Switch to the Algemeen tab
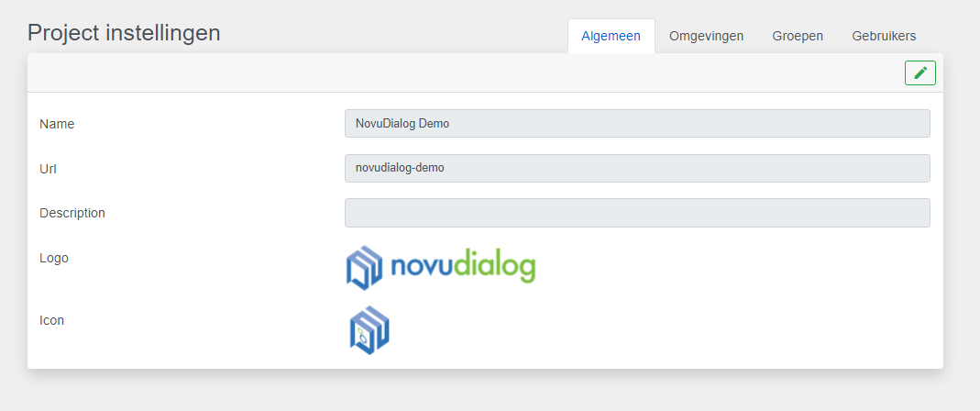 (611, 37)
